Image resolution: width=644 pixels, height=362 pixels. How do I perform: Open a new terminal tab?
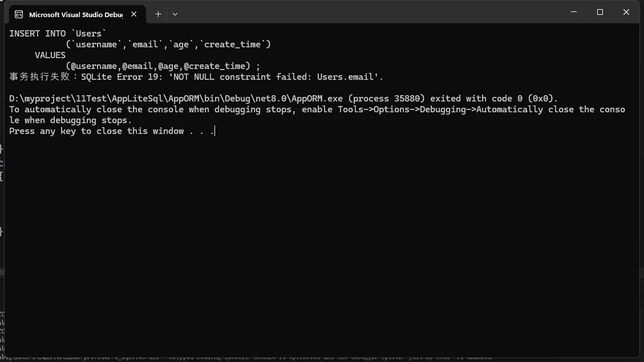click(x=158, y=14)
